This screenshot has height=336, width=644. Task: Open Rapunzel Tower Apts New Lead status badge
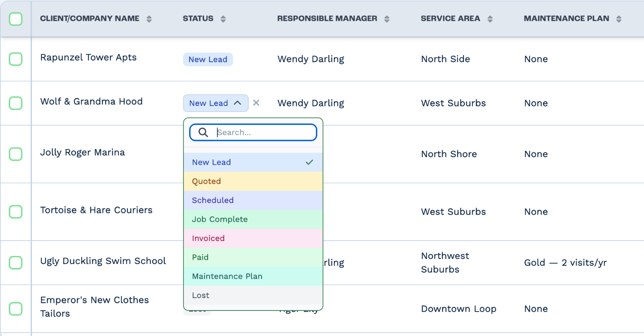[x=208, y=59]
